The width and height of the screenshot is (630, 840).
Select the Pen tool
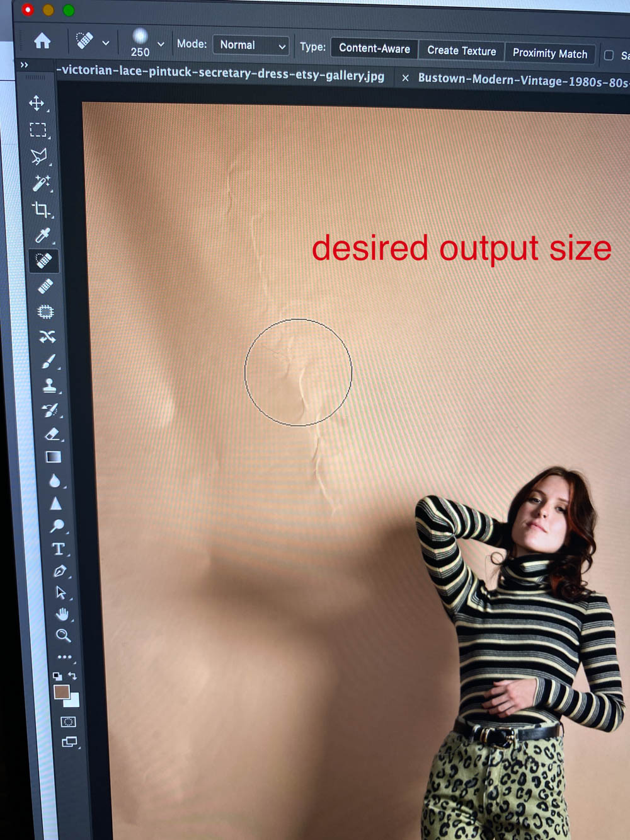point(59,571)
